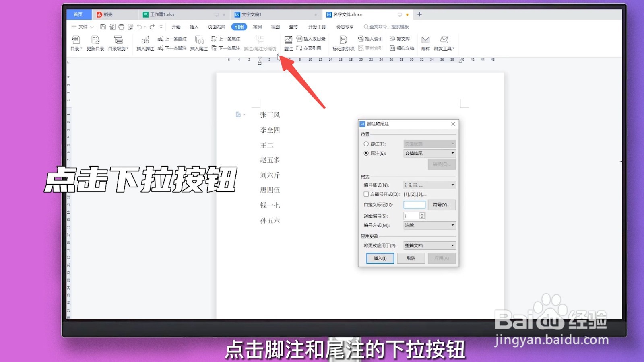Click the 符号(Y) button

441,205
